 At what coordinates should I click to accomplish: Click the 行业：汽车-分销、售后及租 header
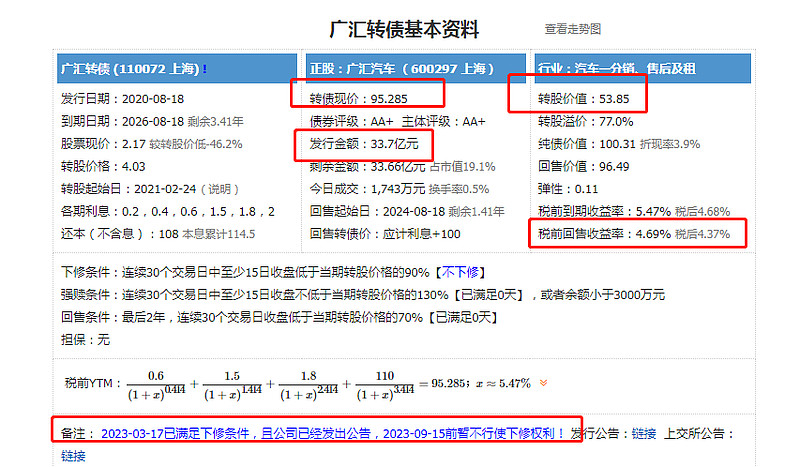[x=642, y=68]
